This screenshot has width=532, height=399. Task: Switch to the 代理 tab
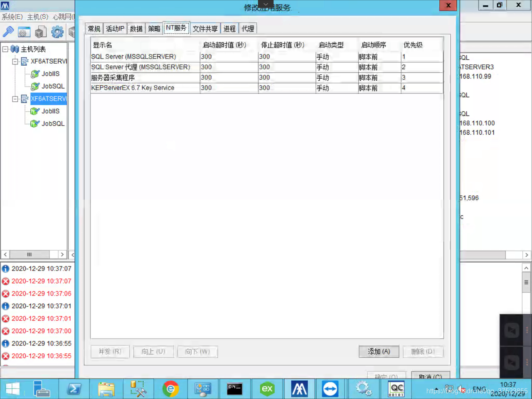point(248,29)
